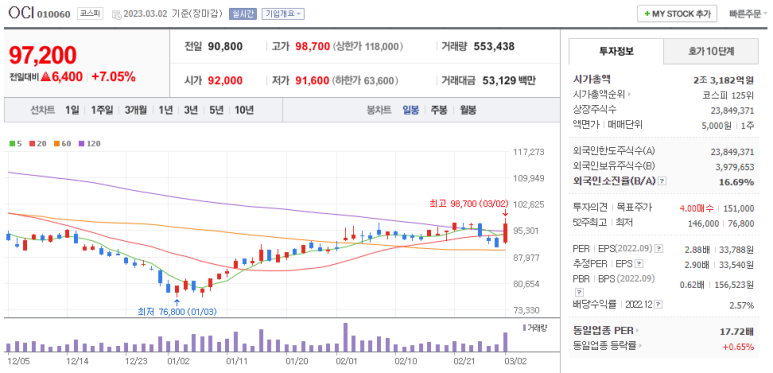This screenshot has height=373, width=773.
Task: Click the blue arrow marking 최저 76,800
Action: point(177,302)
